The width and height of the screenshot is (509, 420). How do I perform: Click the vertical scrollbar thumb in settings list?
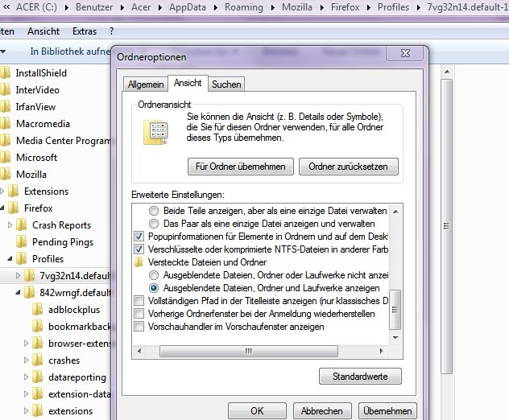coord(395,310)
